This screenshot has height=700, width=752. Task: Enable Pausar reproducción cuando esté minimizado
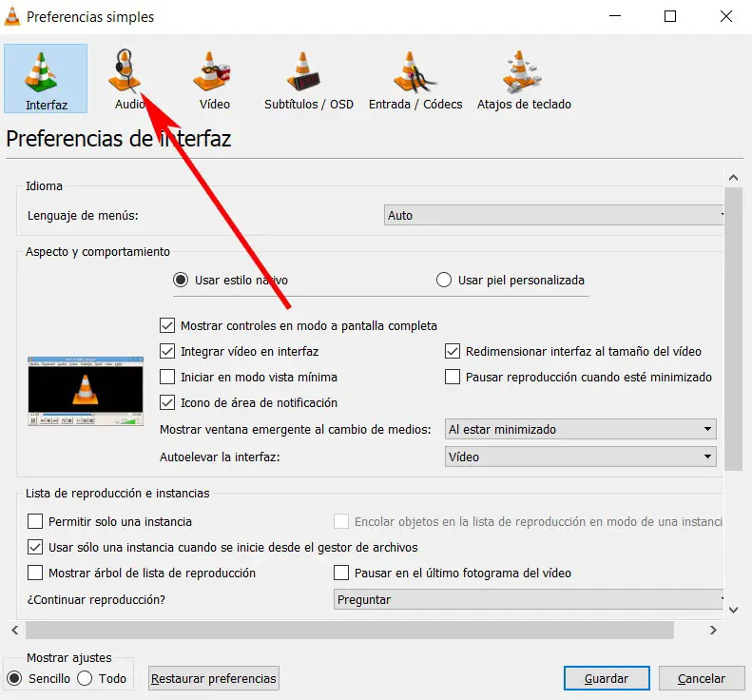453,378
